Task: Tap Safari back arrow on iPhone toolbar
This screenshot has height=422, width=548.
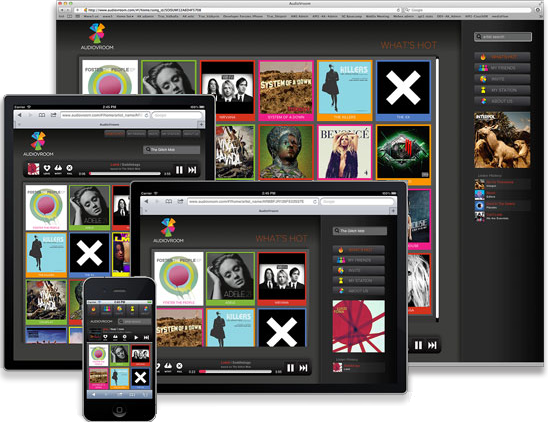Action: [93, 394]
